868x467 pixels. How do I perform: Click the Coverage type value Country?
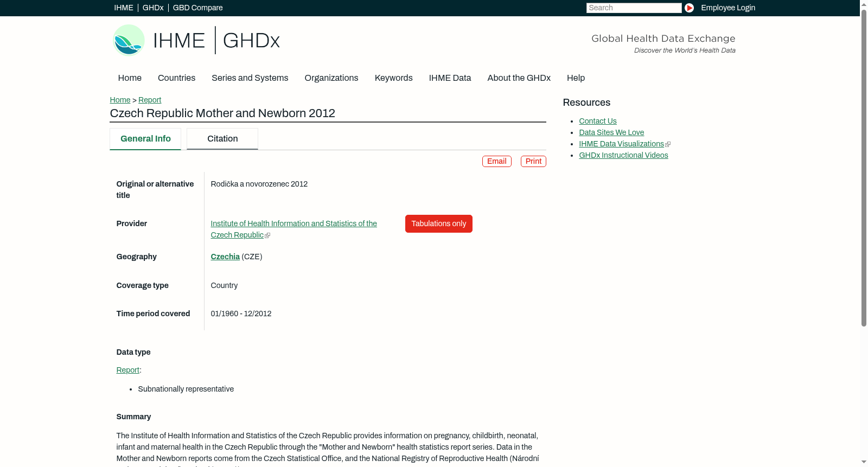coord(224,285)
